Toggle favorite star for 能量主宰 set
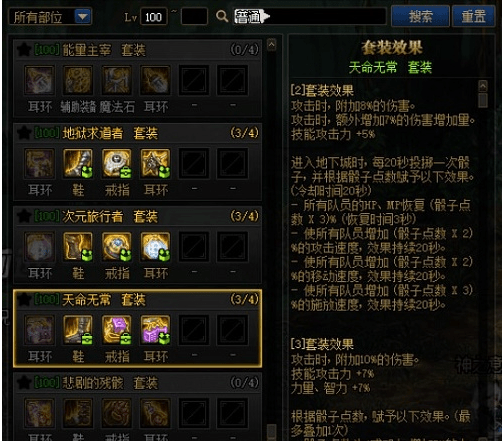The image size is (502, 441). tap(24, 50)
